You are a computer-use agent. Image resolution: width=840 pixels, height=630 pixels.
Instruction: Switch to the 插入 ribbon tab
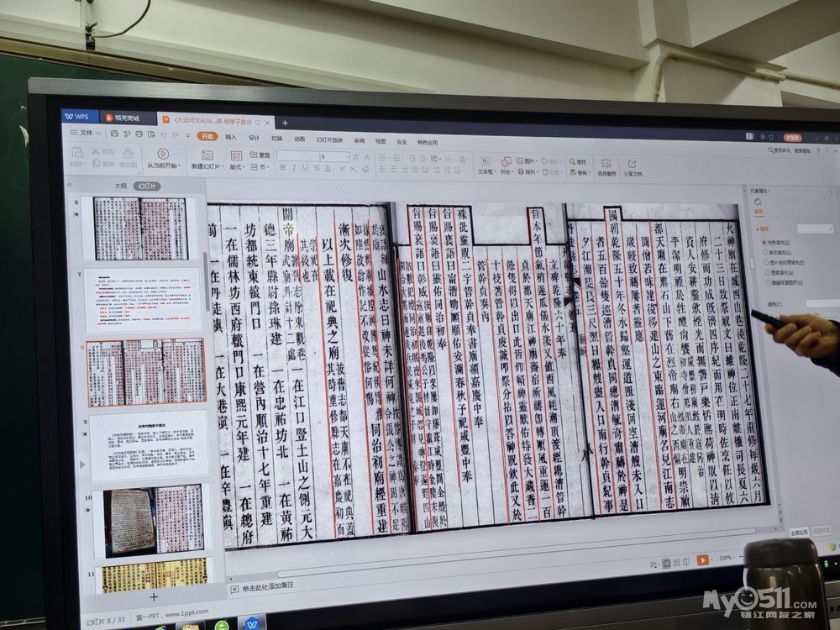point(230,137)
